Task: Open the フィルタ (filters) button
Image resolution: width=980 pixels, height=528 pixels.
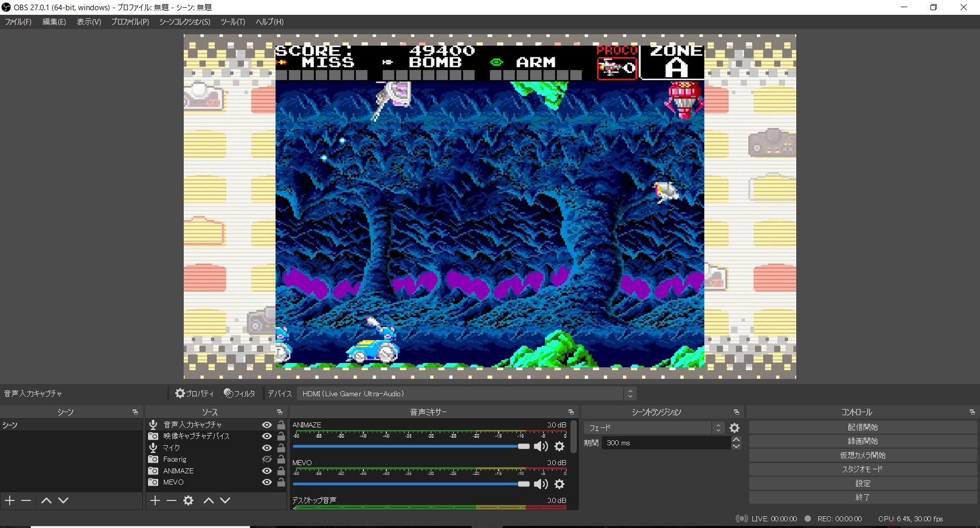Action: 239,394
